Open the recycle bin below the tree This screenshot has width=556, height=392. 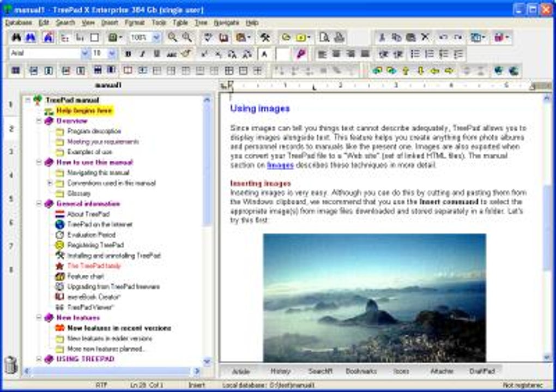coord(11,365)
